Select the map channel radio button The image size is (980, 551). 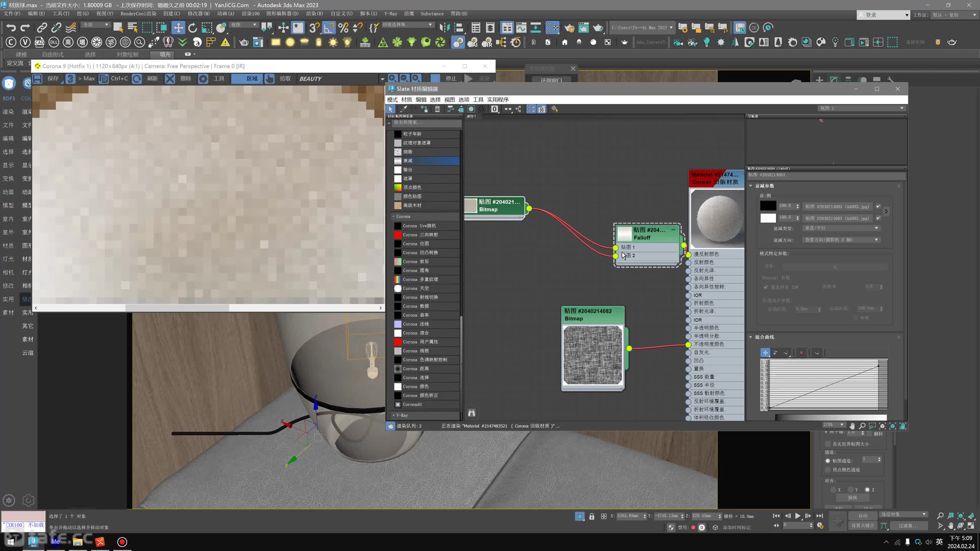828,461
